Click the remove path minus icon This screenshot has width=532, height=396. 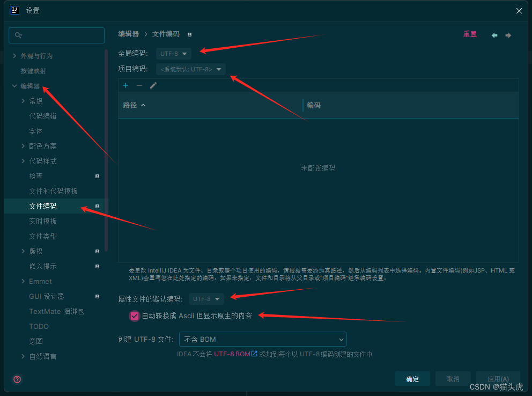click(139, 85)
